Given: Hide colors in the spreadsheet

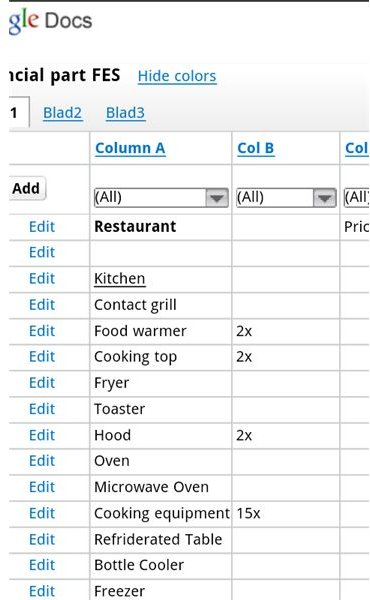Looking at the screenshot, I should 177,76.
